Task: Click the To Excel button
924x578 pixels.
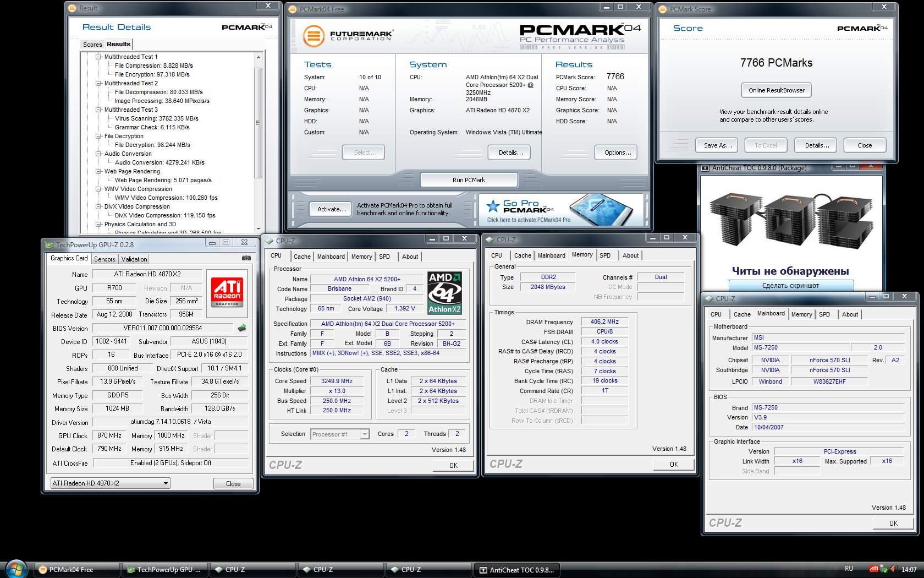Action: (766, 145)
